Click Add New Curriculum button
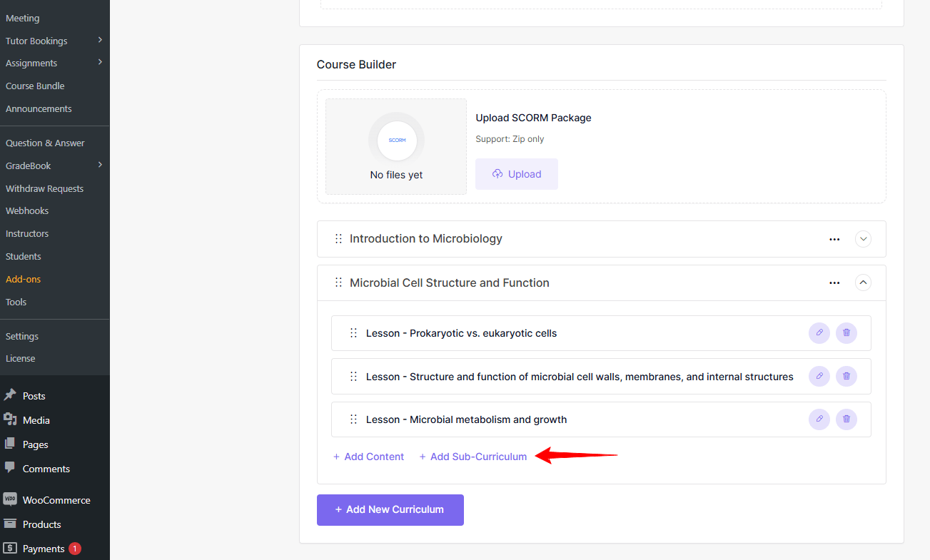This screenshot has width=930, height=560. tap(390, 510)
